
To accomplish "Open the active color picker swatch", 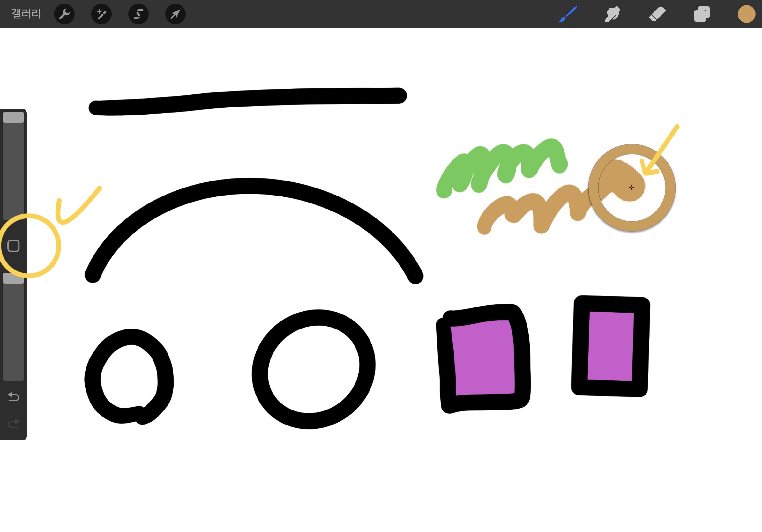I will pos(746,14).
